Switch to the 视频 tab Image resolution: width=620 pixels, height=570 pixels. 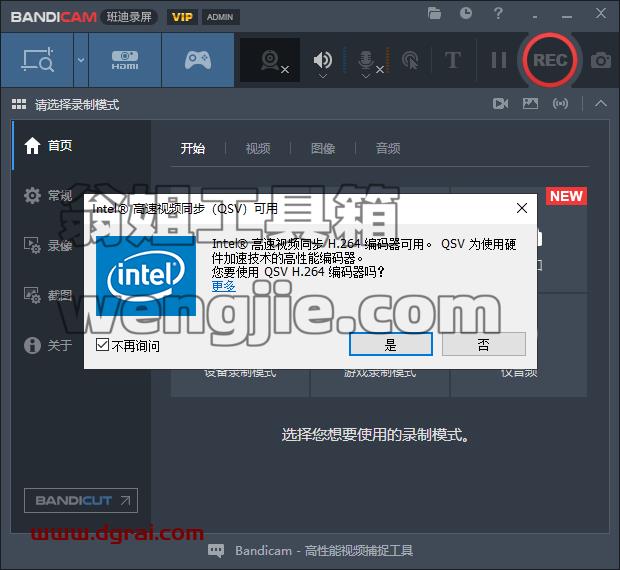pos(258,149)
